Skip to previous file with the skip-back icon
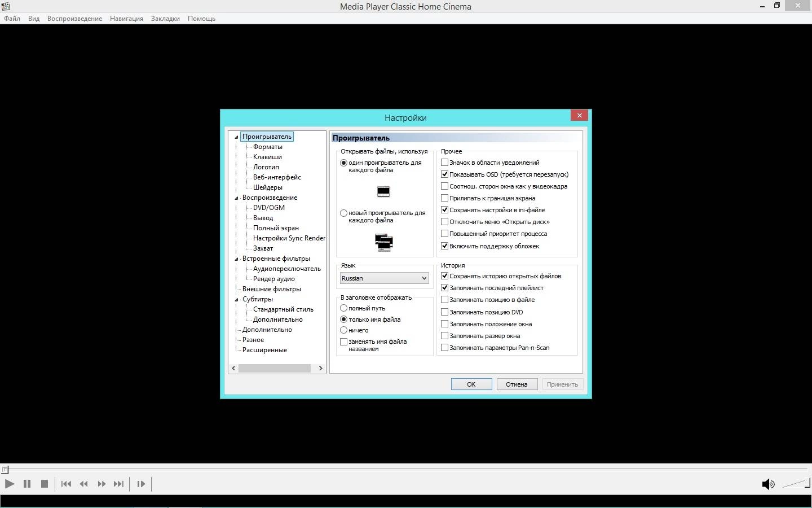Screen dimensions: 812x508 (x=66, y=484)
